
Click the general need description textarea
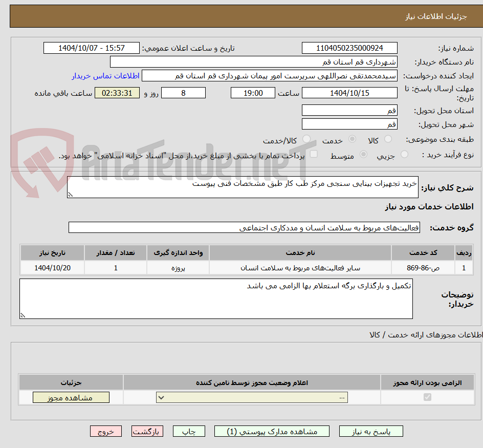[243, 187]
